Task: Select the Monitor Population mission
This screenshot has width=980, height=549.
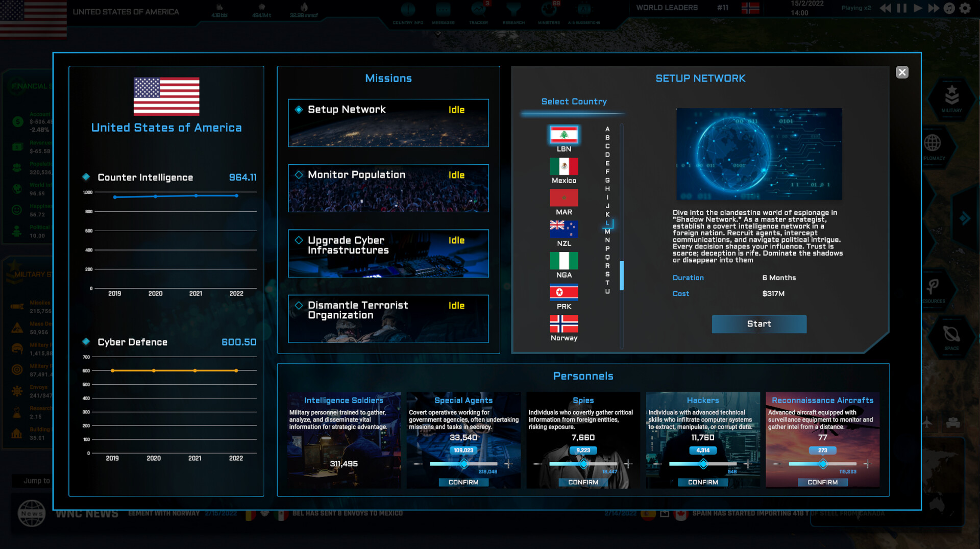Action: (388, 188)
